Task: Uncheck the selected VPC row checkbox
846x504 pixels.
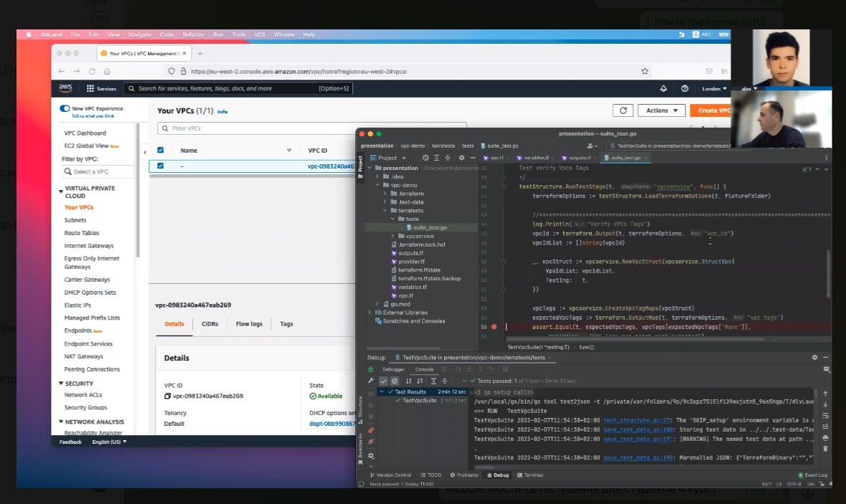Action: tap(160, 166)
